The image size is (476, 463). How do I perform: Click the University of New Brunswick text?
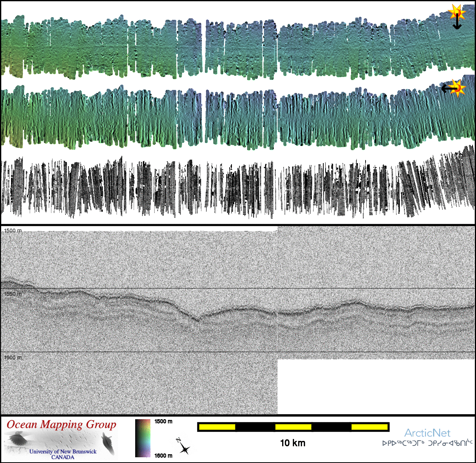(63, 452)
